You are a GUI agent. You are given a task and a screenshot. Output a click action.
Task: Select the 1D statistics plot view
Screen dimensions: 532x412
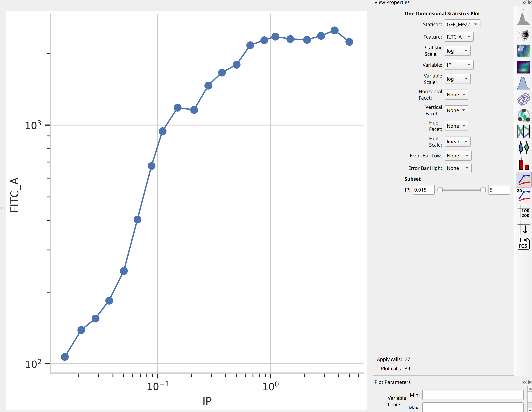524,179
